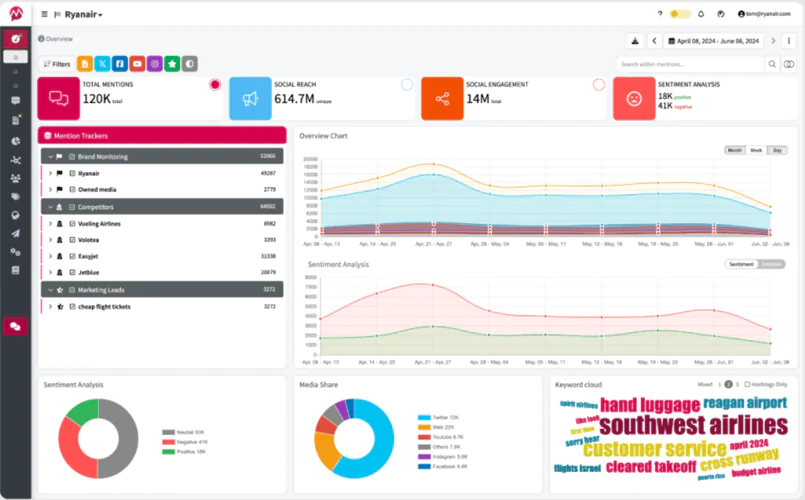The width and height of the screenshot is (805, 500).
Task: Uncheck the Ryanair tracker checkbox
Action: (x=72, y=174)
